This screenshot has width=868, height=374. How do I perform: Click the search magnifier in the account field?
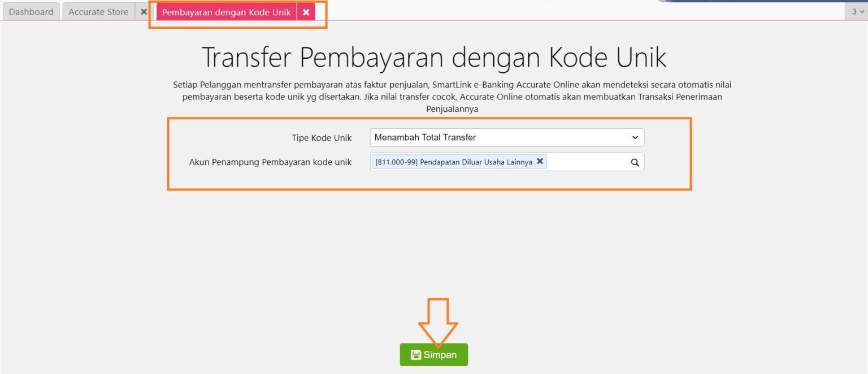coord(635,162)
